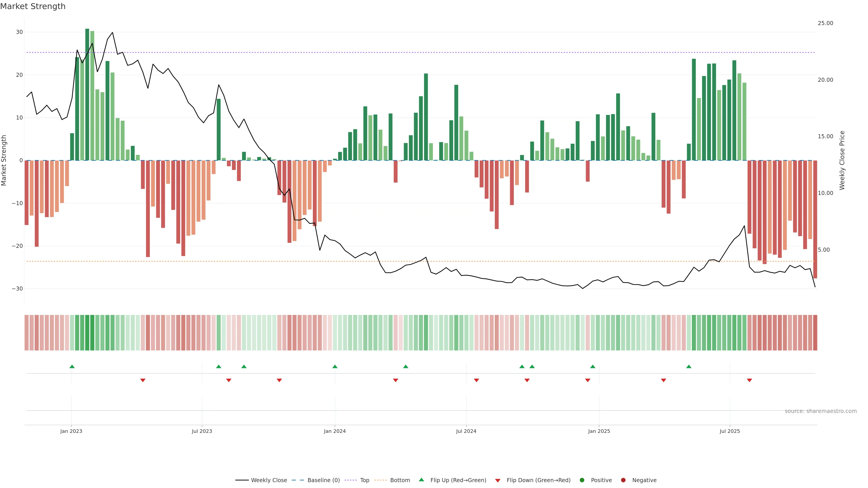Image resolution: width=868 pixels, height=488 pixels.
Task: Click the flip-up triangle just before Jan 2025
Action: pyautogui.click(x=593, y=366)
